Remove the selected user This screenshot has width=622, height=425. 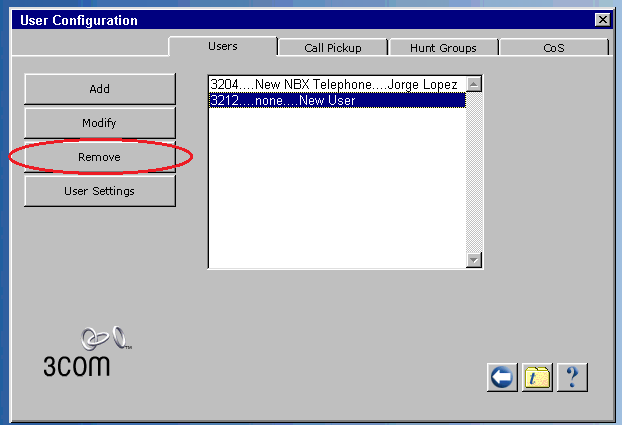coord(100,157)
